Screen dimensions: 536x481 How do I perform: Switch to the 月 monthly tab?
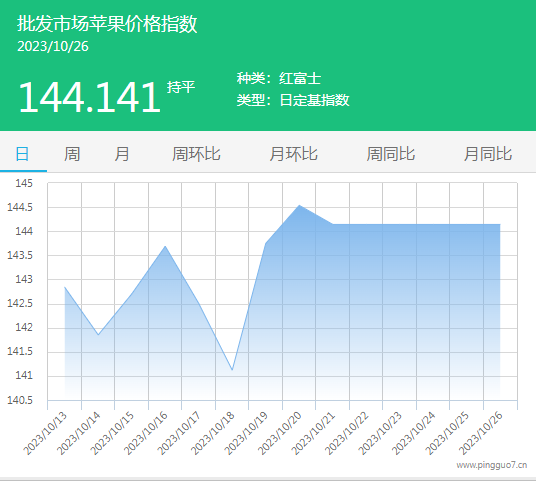(x=122, y=154)
